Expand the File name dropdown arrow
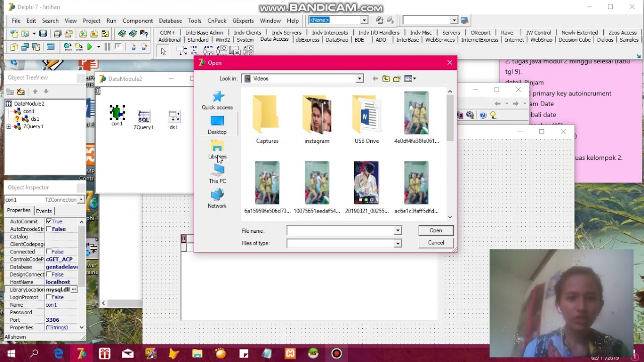644x362 pixels. (397, 231)
